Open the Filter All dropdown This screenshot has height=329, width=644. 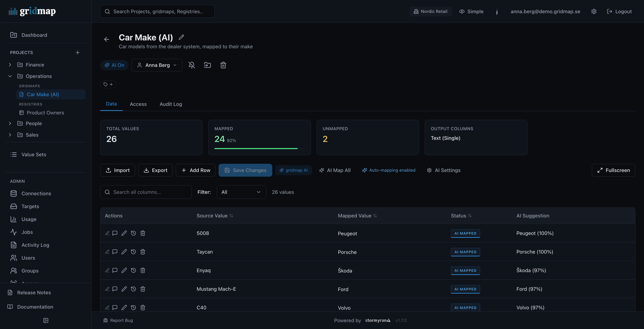[x=241, y=192]
